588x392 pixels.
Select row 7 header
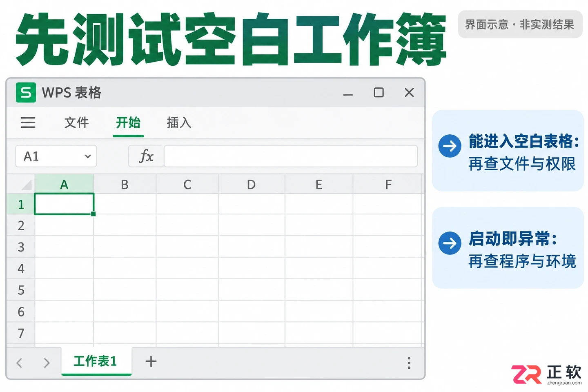[21, 333]
